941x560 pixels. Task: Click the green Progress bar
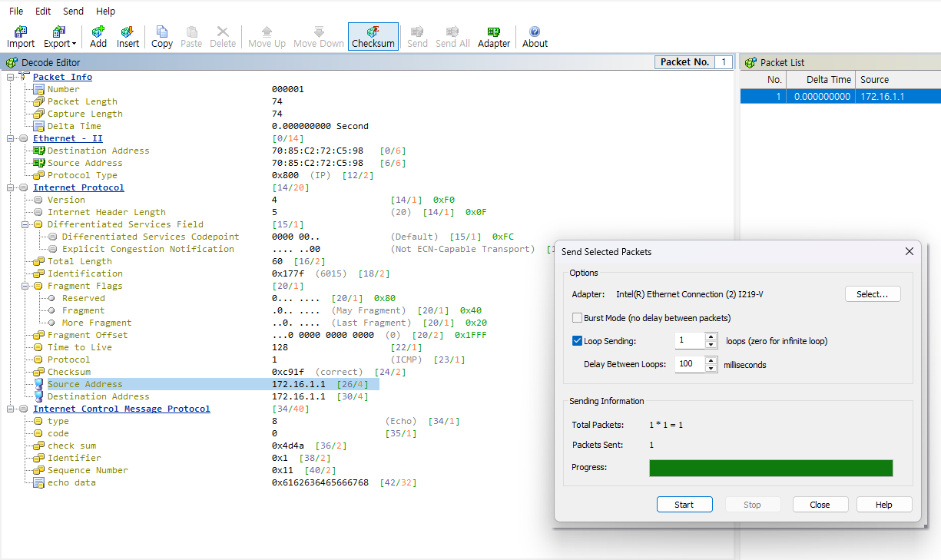tap(771, 468)
